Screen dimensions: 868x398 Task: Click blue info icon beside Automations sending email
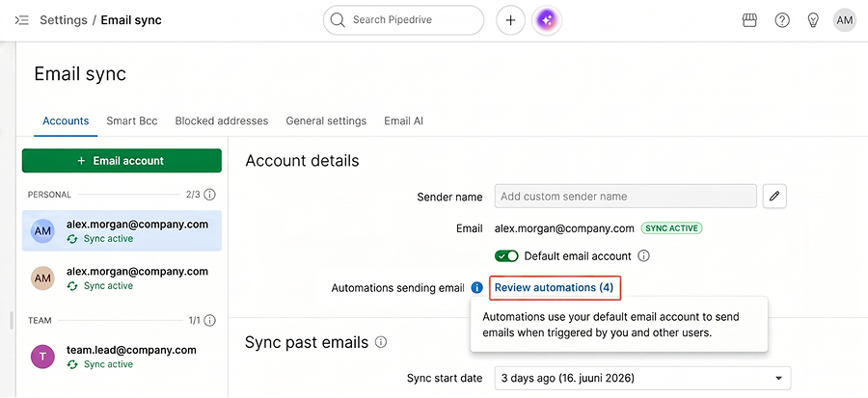(476, 287)
